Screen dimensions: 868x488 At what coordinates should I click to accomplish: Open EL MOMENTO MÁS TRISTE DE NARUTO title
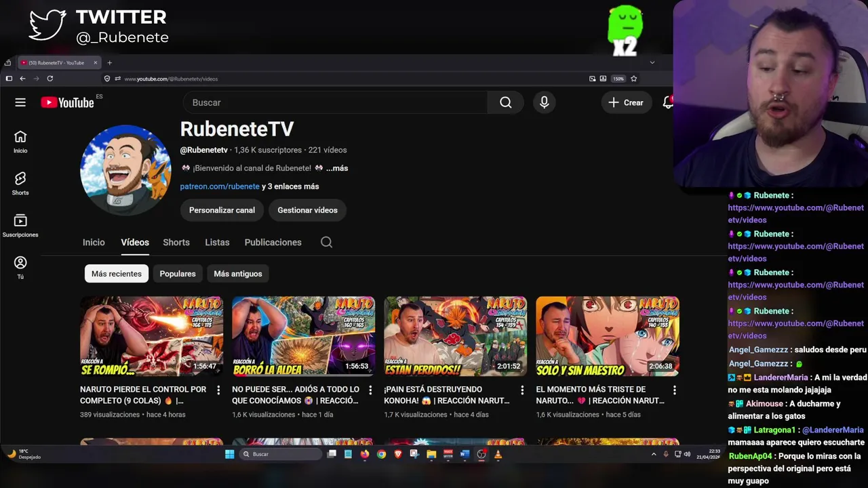coord(599,395)
